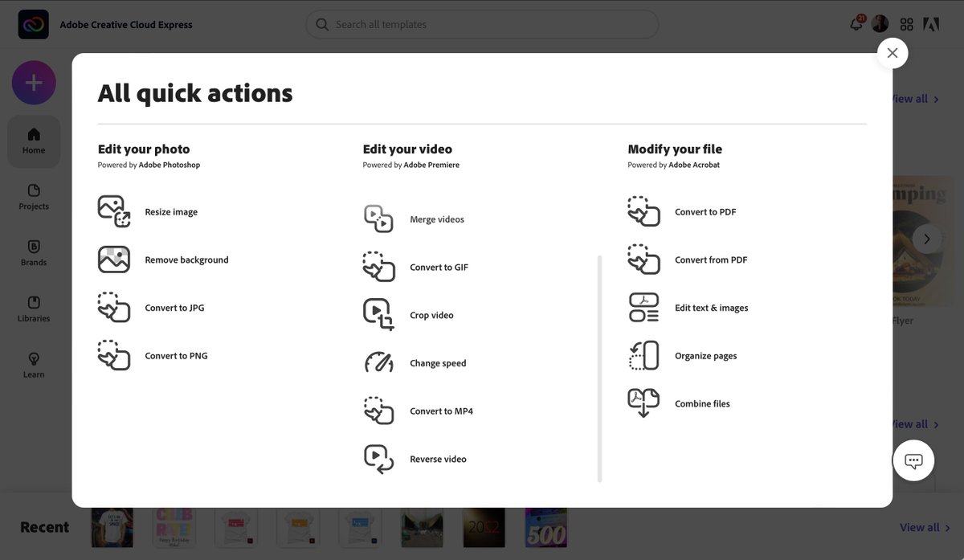Select the Crop video quick action
The height and width of the screenshot is (560, 964).
pyautogui.click(x=431, y=315)
